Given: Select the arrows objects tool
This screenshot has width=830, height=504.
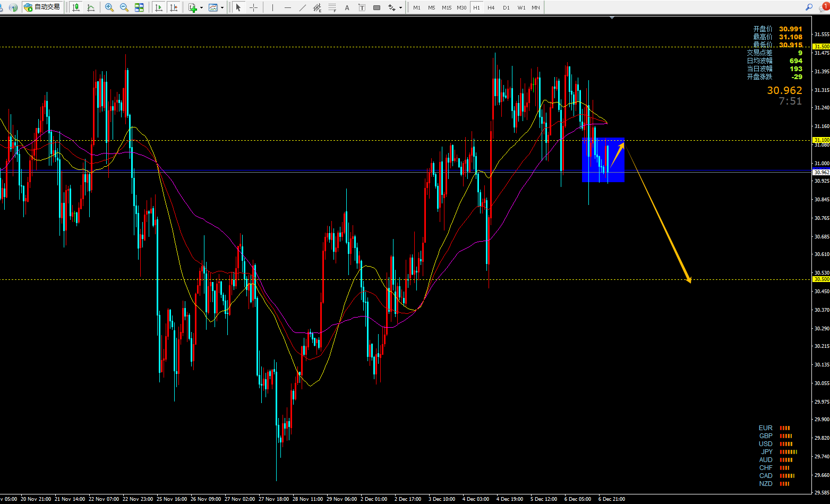Looking at the screenshot, I should pyautogui.click(x=391, y=7).
